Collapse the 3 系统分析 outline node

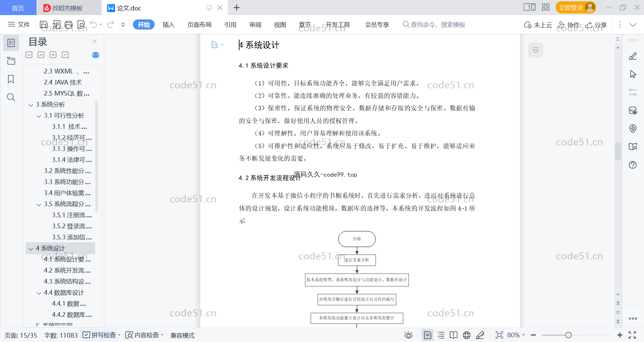31,105
